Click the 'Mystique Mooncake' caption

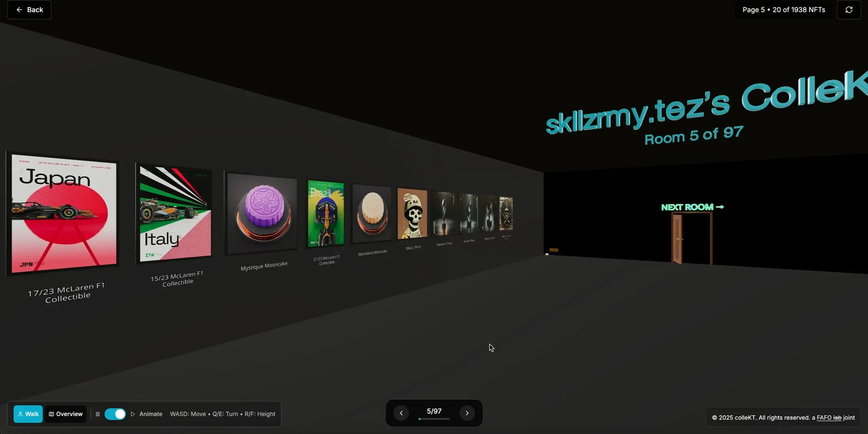pos(264,266)
